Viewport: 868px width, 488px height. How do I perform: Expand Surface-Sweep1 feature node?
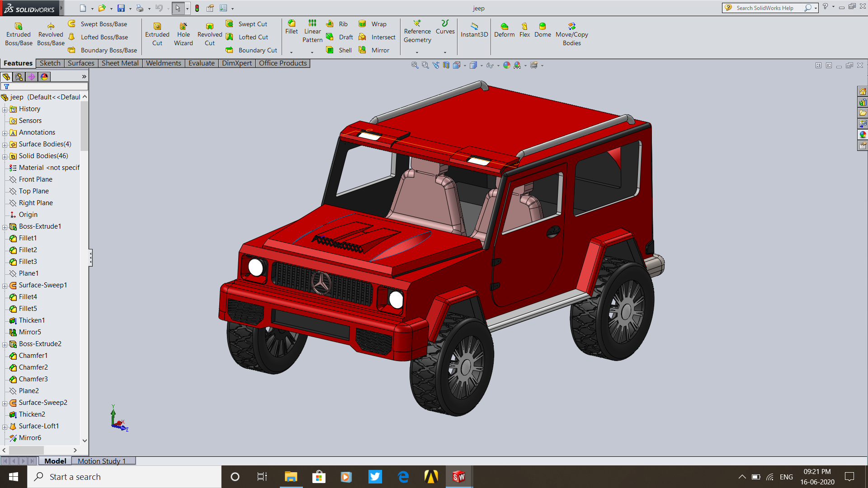point(5,286)
